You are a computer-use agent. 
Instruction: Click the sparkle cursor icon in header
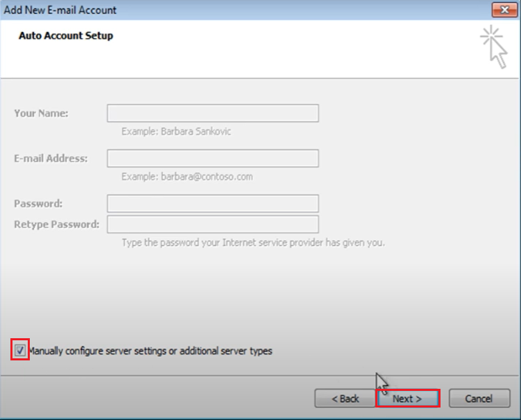point(494,46)
